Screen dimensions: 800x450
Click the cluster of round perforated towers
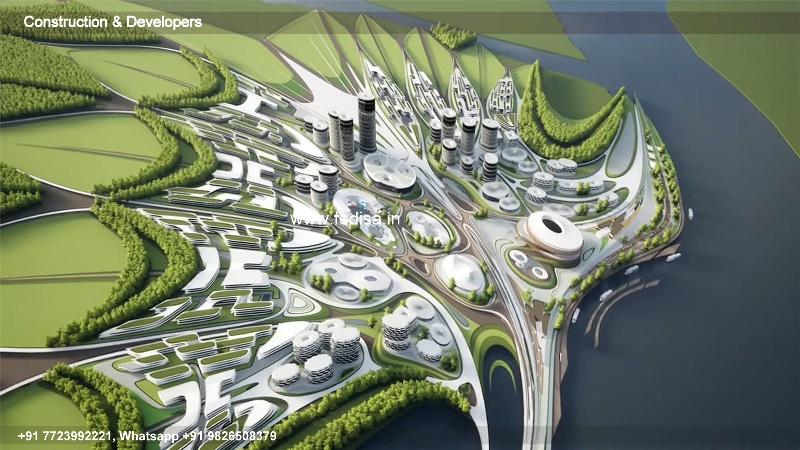(x=318, y=352)
